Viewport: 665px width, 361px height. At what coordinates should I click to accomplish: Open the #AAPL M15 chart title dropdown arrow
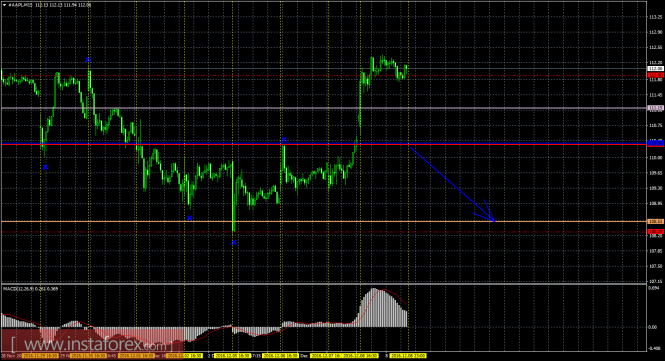pyautogui.click(x=5, y=5)
